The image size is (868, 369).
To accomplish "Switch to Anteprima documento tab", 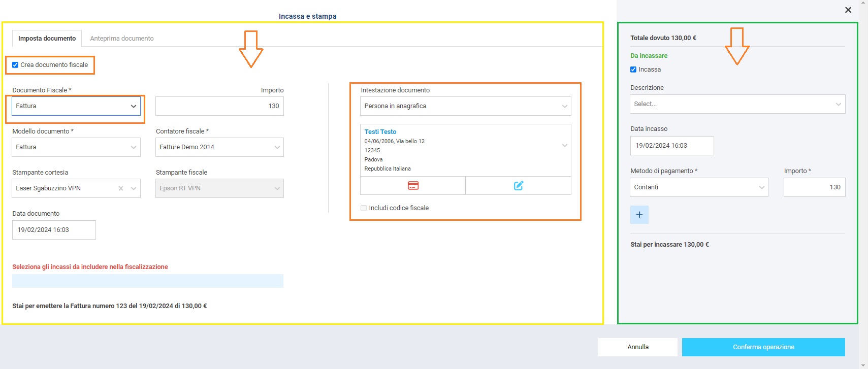I will [x=122, y=39].
